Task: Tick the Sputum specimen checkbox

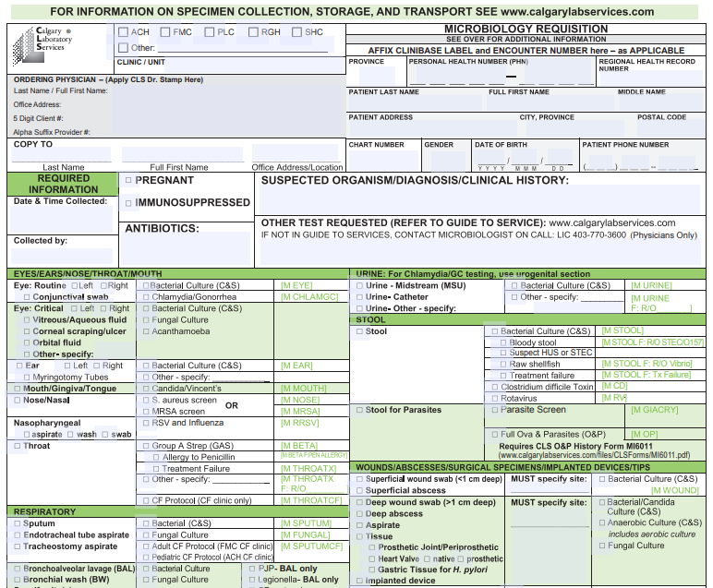Action: [x=18, y=523]
